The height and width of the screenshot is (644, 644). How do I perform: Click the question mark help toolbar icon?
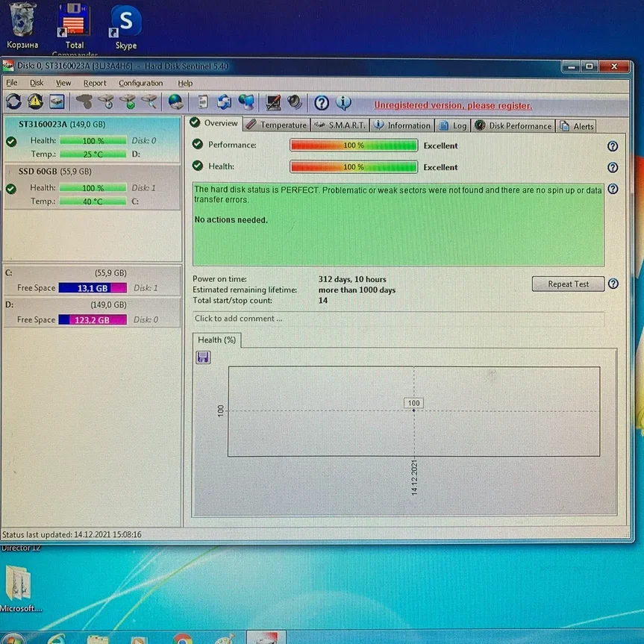(x=322, y=103)
